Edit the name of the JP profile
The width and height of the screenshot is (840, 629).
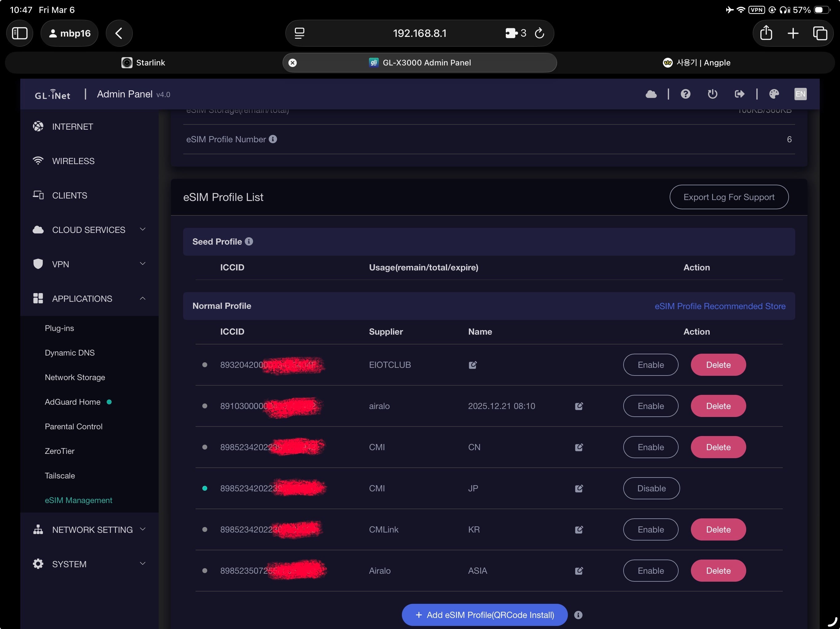coord(579,489)
